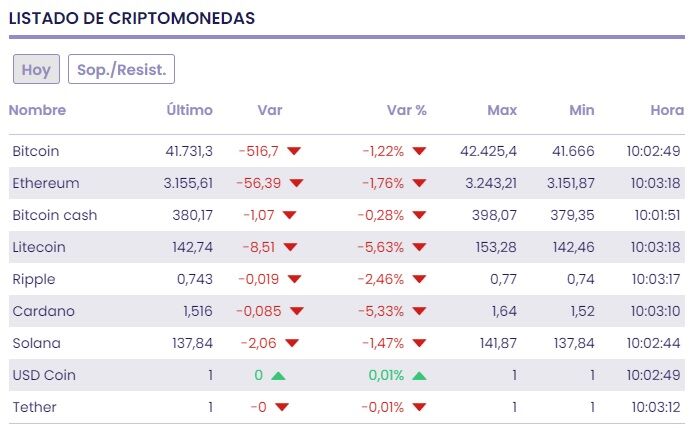Select the Ethereum cryptocurrency name

click(46, 183)
